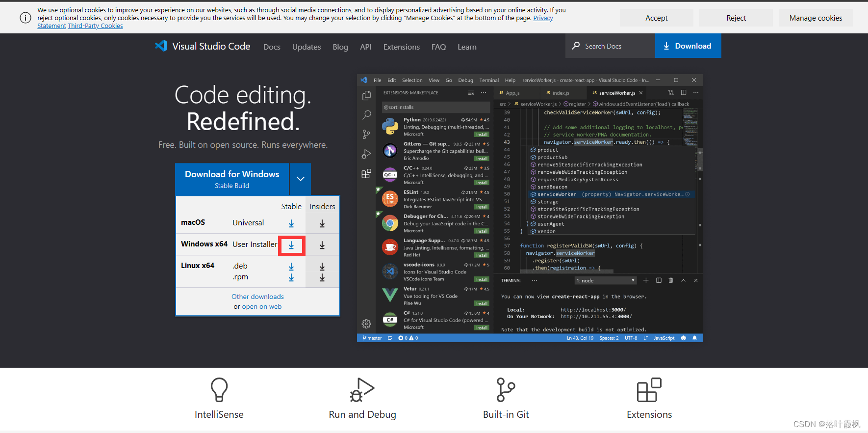Download the Windows x64 Insiders User Installer
Viewport: 868px width, 433px height.
[x=322, y=245]
